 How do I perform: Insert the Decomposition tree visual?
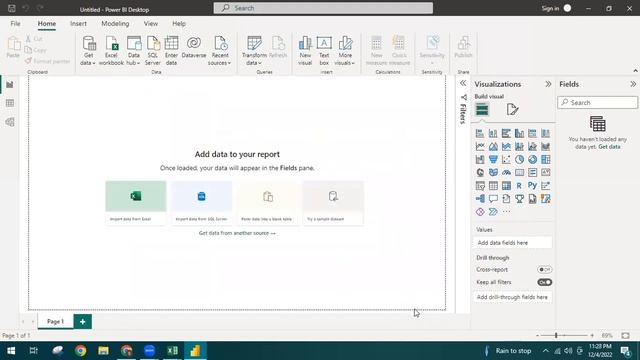coord(480,199)
